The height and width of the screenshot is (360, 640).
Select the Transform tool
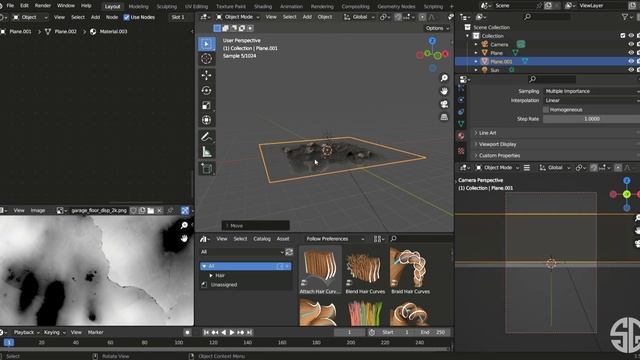[207, 120]
